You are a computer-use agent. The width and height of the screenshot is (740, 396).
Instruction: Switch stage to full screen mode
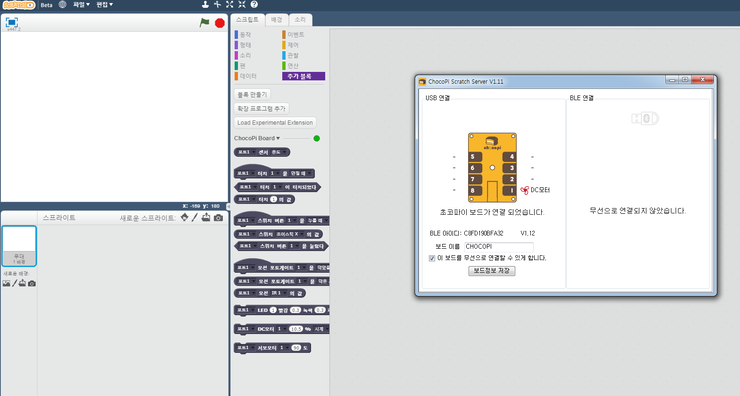(12, 22)
